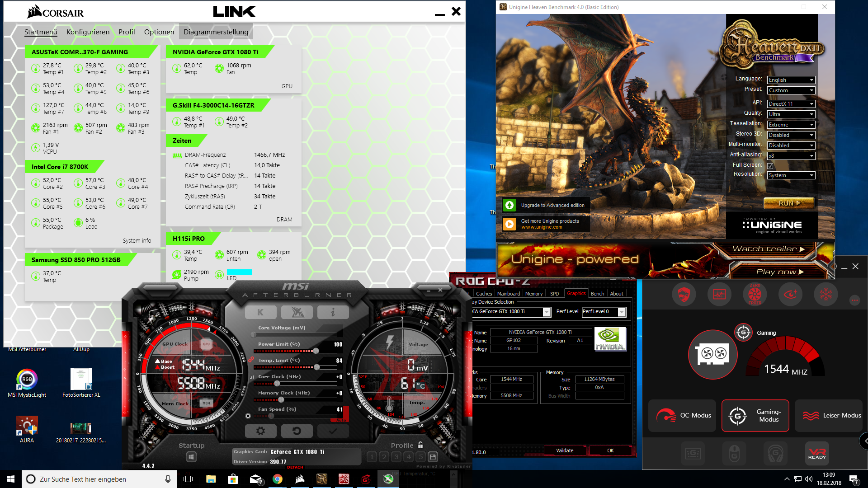
Task: Save profile with floppy disk icon
Action: pos(433,457)
